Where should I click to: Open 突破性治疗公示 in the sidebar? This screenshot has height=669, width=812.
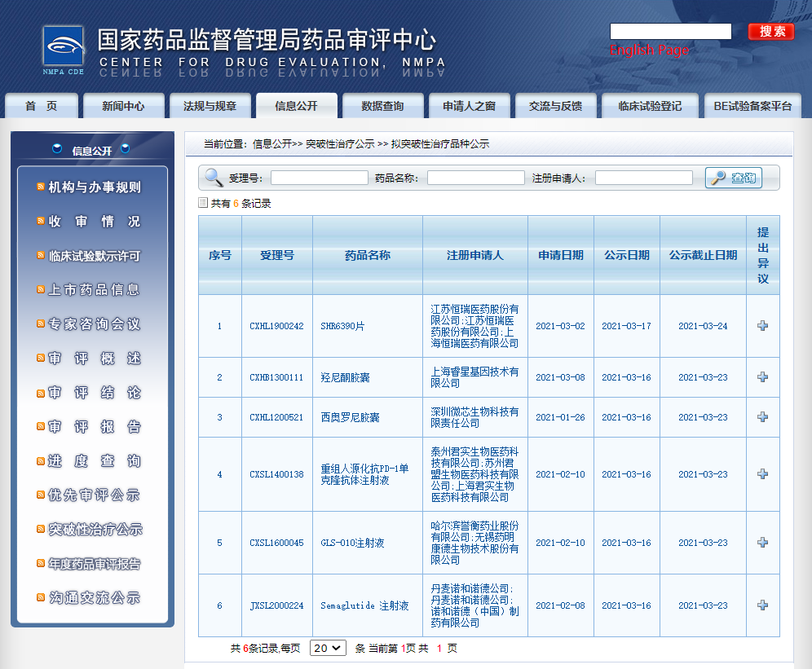95,529
